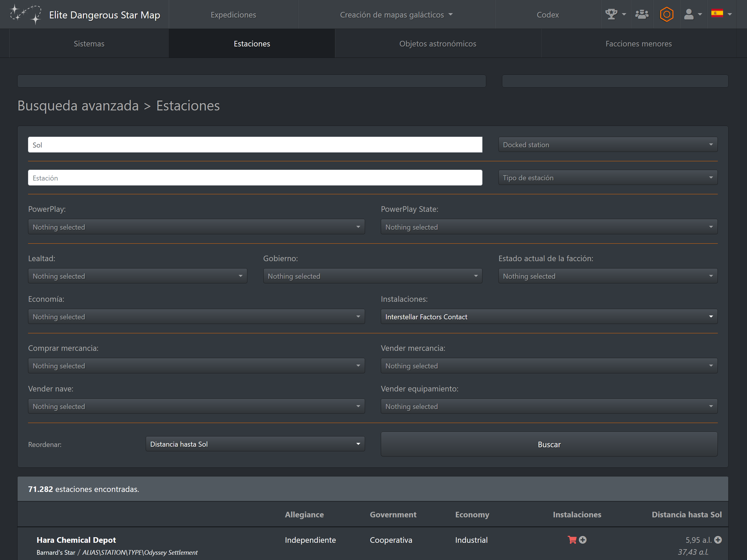The width and height of the screenshot is (747, 560).
Task: Open the Hara Chemical Depot station link
Action: click(76, 540)
